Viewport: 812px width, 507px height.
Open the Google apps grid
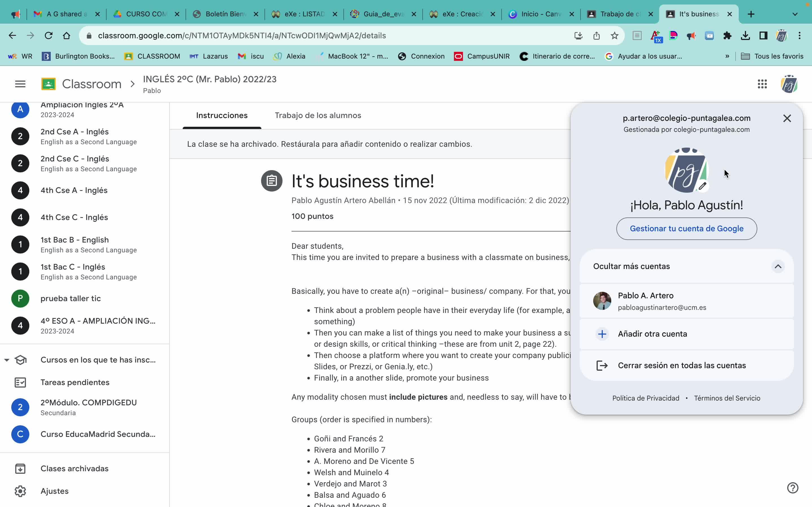click(762, 84)
